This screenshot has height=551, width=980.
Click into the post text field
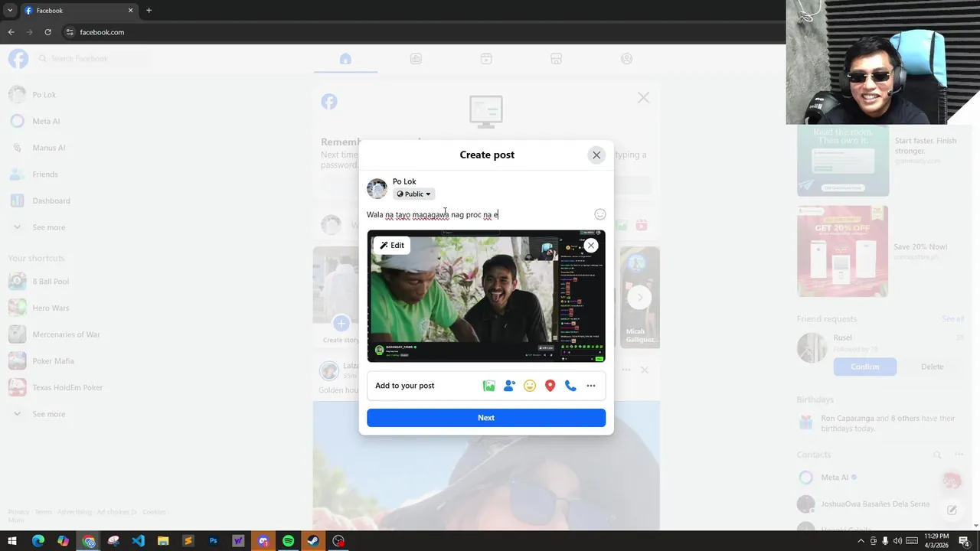pyautogui.click(x=479, y=214)
